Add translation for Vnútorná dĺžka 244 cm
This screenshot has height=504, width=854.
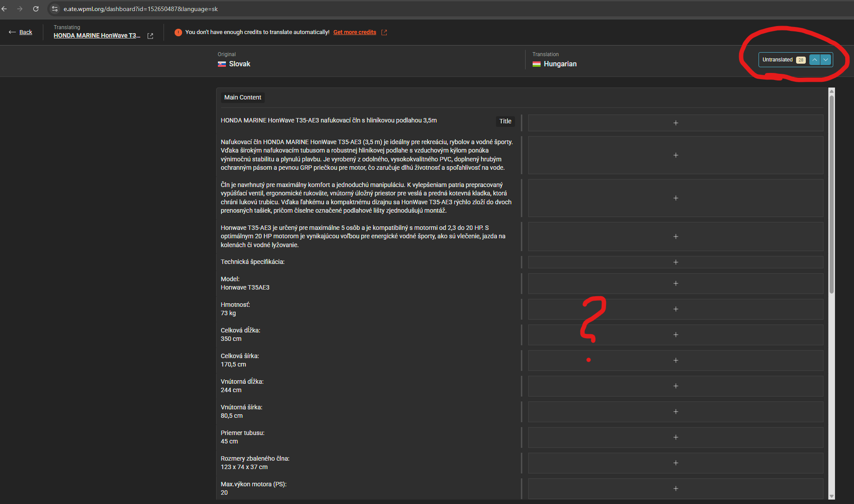coord(675,386)
